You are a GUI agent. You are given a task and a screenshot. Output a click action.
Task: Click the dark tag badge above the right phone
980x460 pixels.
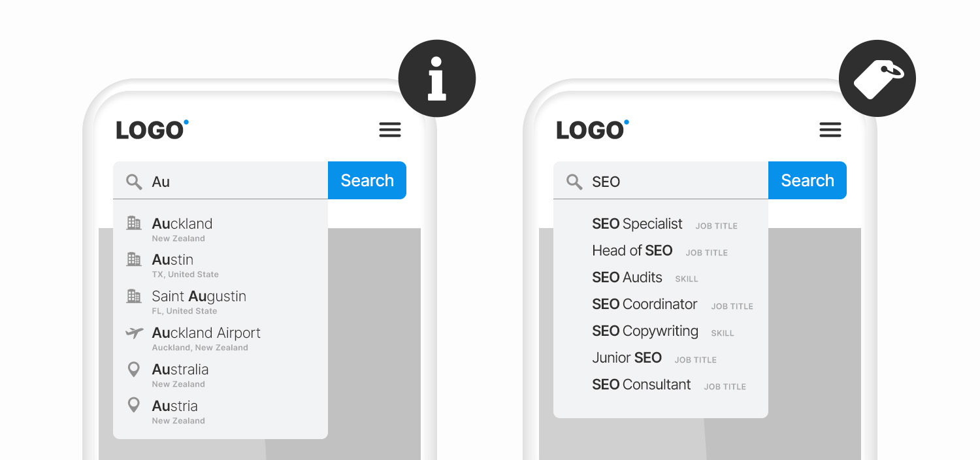[x=877, y=78]
